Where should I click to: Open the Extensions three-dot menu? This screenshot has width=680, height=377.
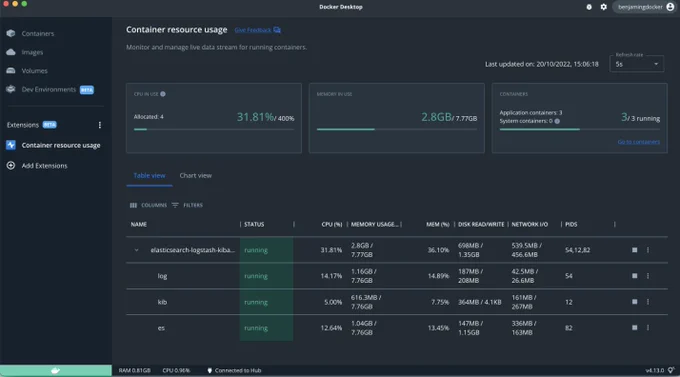[x=100, y=125]
